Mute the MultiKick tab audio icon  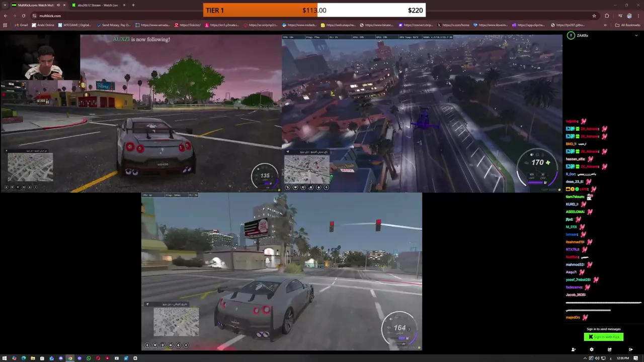click(58, 5)
